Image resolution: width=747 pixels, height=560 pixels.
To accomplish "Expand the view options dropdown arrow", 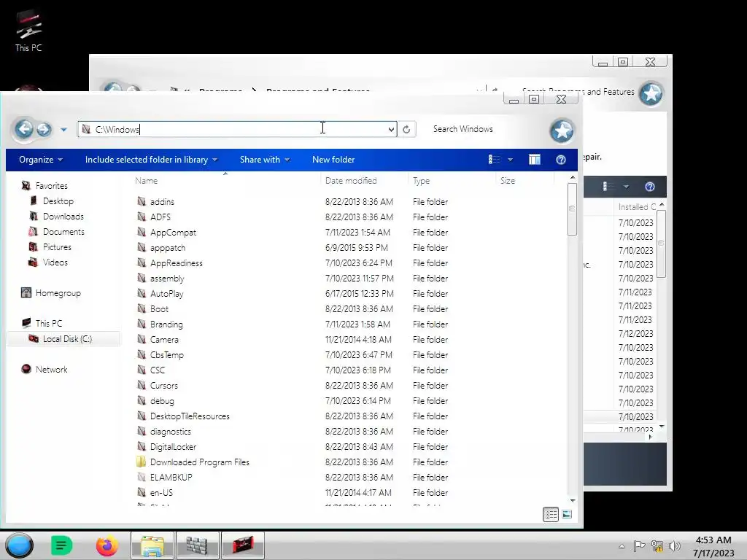I will coord(510,160).
